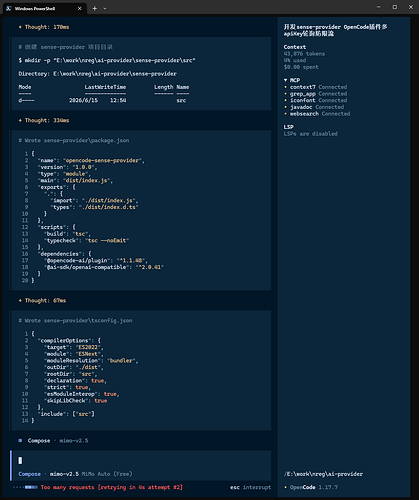Click the websearch Connected entry

point(320,114)
